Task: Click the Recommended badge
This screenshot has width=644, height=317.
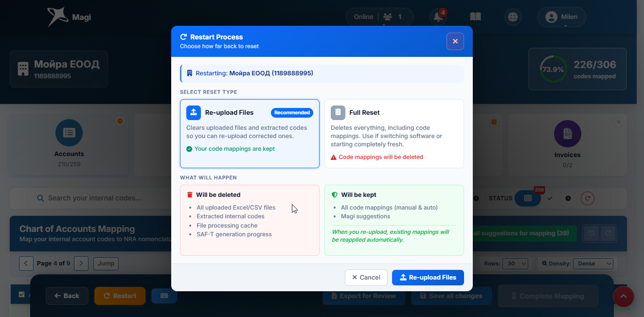Action: click(x=292, y=113)
